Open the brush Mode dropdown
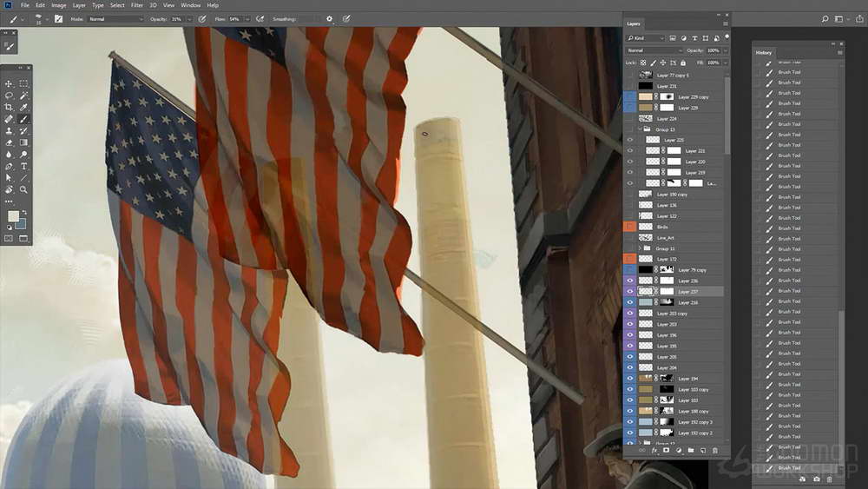 click(x=115, y=19)
